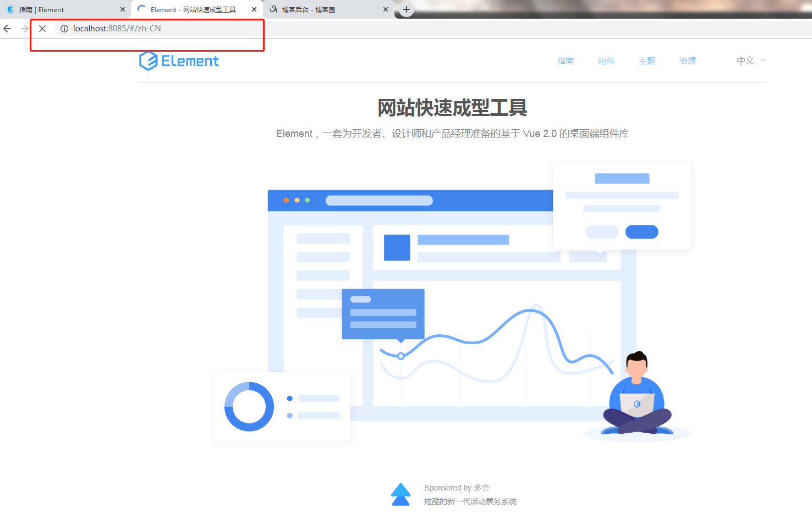Click the 炫酷的新一代活动票务系统 text
The image size is (812, 530).
pyautogui.click(x=470, y=501)
